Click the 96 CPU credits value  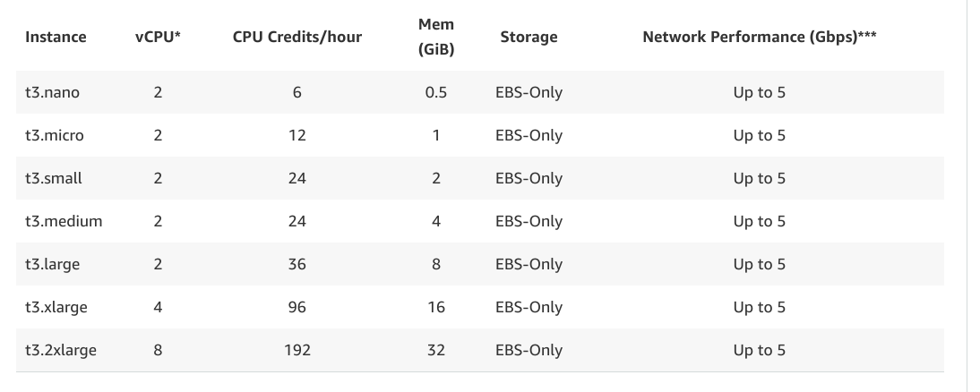297,307
